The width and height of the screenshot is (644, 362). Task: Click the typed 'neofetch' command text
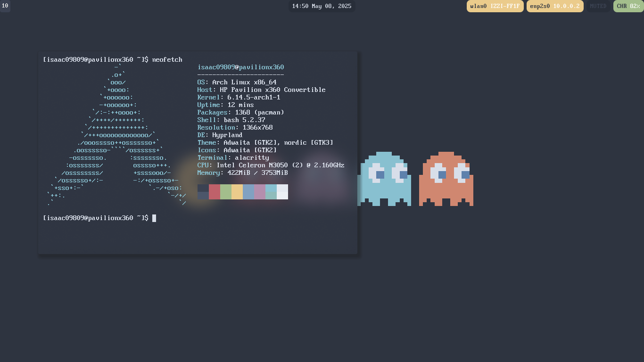pyautogui.click(x=167, y=60)
